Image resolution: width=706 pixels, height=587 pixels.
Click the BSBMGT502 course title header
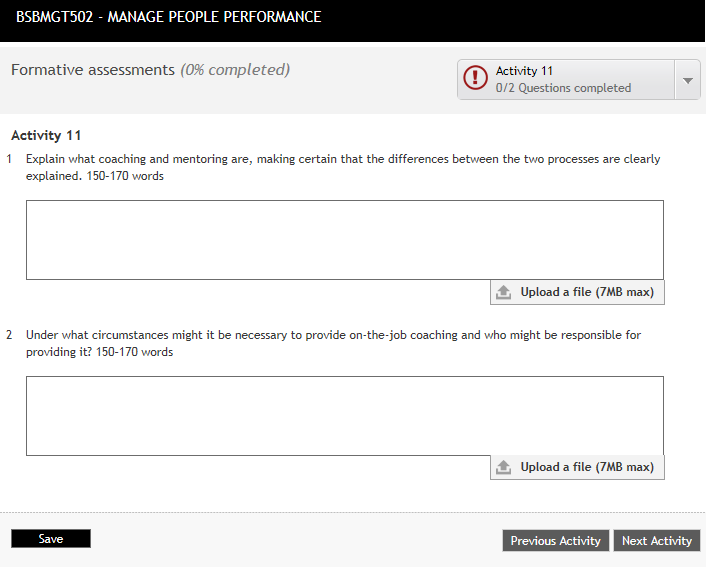click(169, 17)
